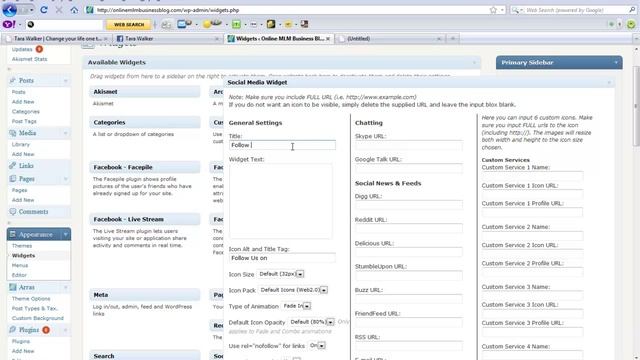Click the Icon Alt and Title Tag field
The height and width of the screenshot is (360, 640).
point(282,258)
